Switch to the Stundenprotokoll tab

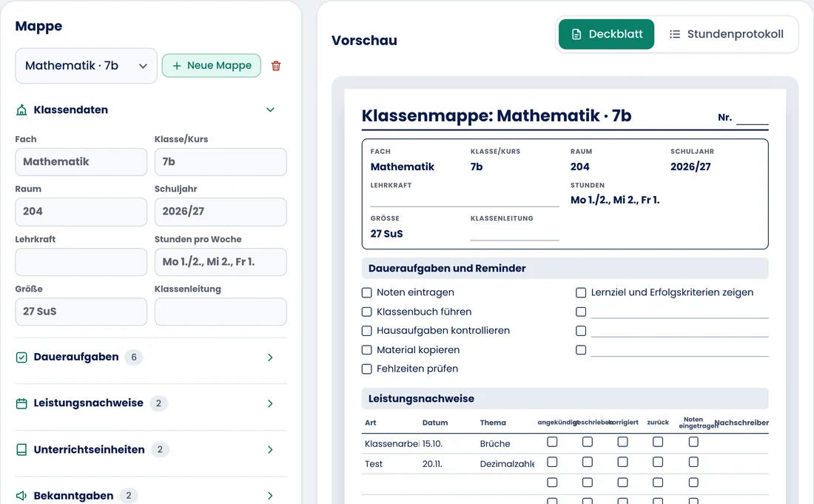(726, 34)
